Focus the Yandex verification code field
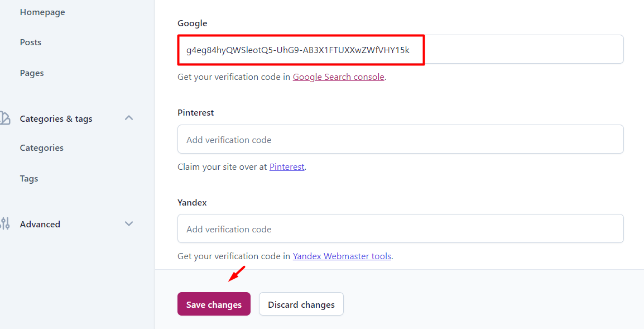The image size is (644, 329). coord(401,228)
